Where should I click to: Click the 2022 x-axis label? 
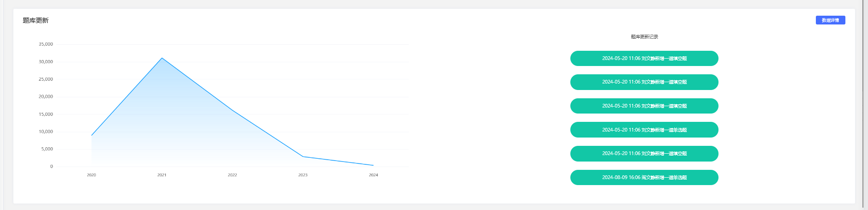233,175
